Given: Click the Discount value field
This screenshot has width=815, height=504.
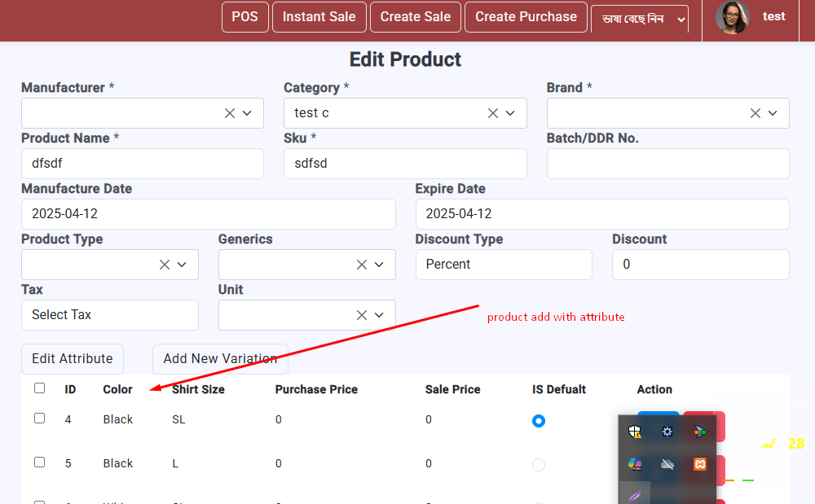Looking at the screenshot, I should (x=701, y=265).
